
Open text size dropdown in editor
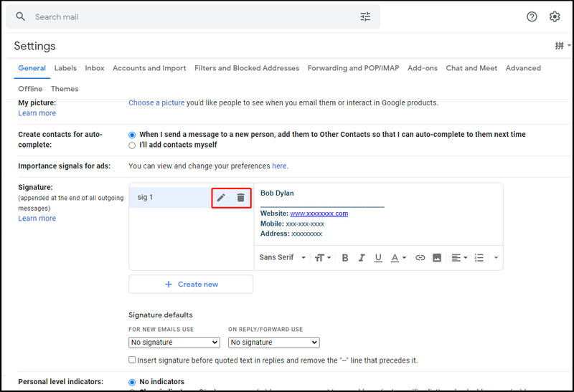322,258
